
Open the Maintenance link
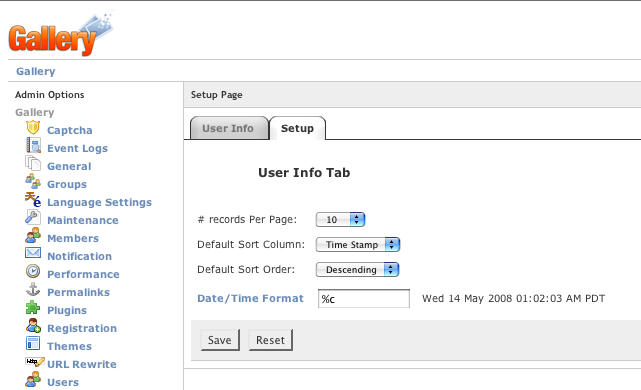[x=83, y=220]
